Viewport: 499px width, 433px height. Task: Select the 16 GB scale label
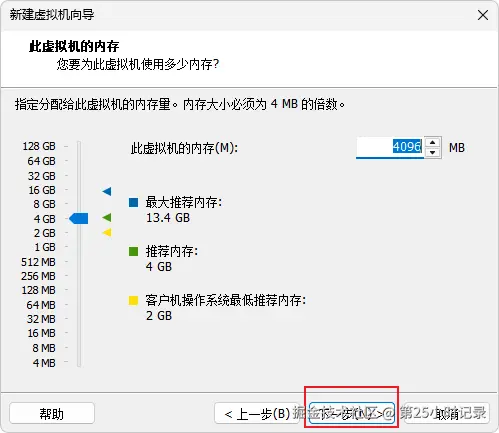click(x=42, y=190)
